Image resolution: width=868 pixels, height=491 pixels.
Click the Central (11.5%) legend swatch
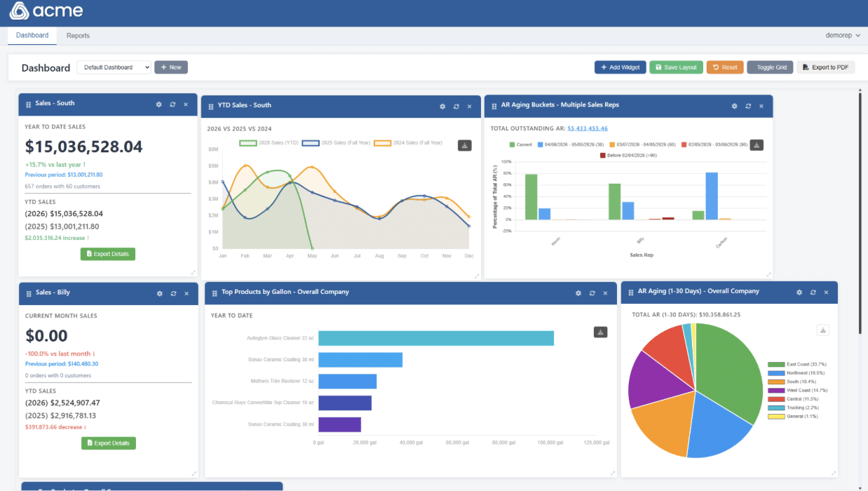(x=775, y=399)
